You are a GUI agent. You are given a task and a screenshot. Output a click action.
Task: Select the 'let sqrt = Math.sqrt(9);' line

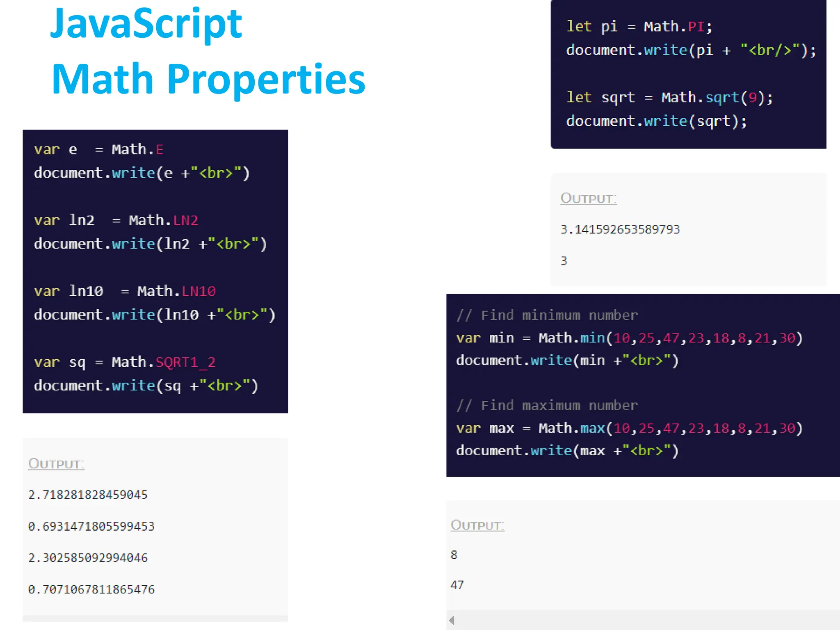(670, 98)
